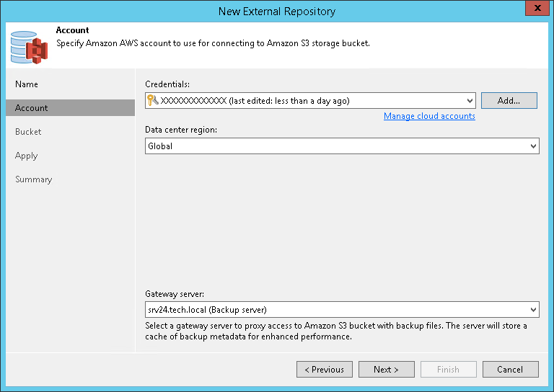Proceed with the Next button
This screenshot has width=554, height=392.
point(386,370)
